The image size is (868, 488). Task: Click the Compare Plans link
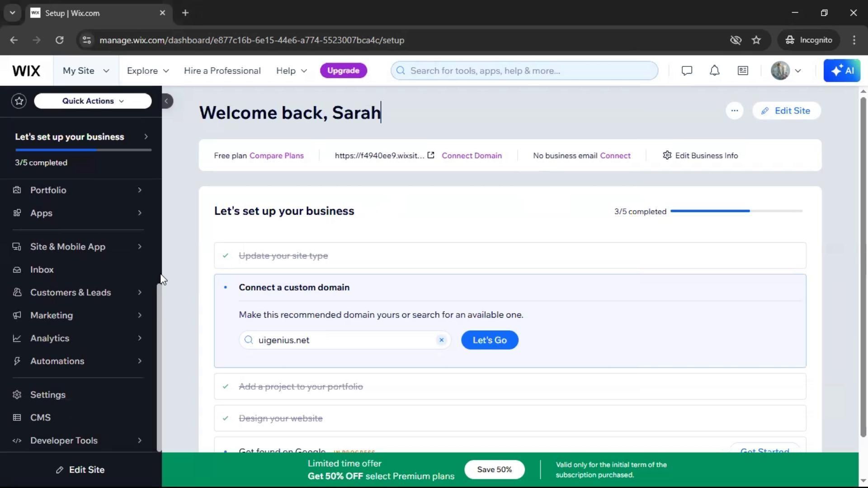[276, 155]
